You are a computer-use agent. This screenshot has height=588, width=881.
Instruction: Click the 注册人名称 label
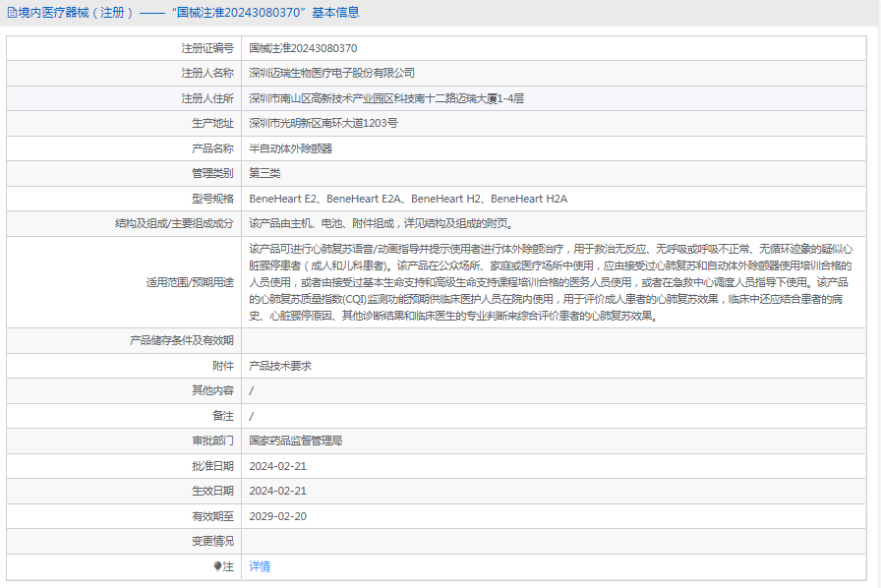(207, 73)
